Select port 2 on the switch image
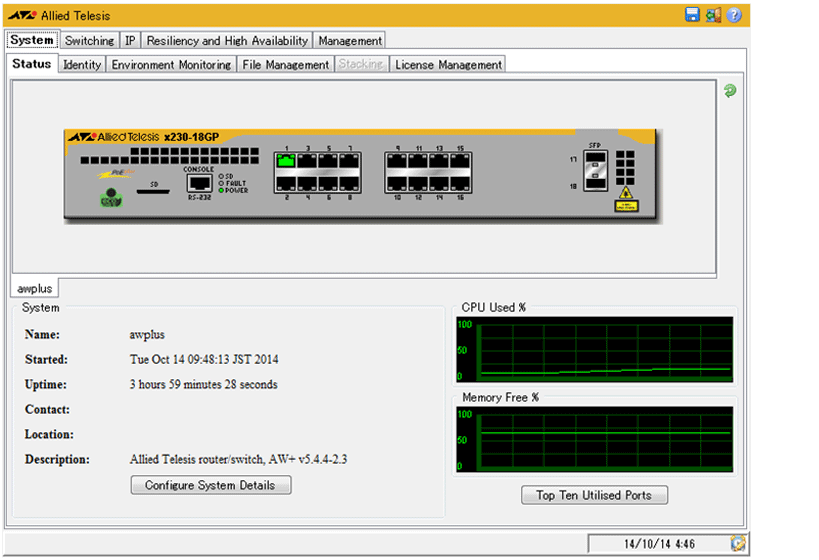This screenshot has height=560, width=819. (x=286, y=183)
